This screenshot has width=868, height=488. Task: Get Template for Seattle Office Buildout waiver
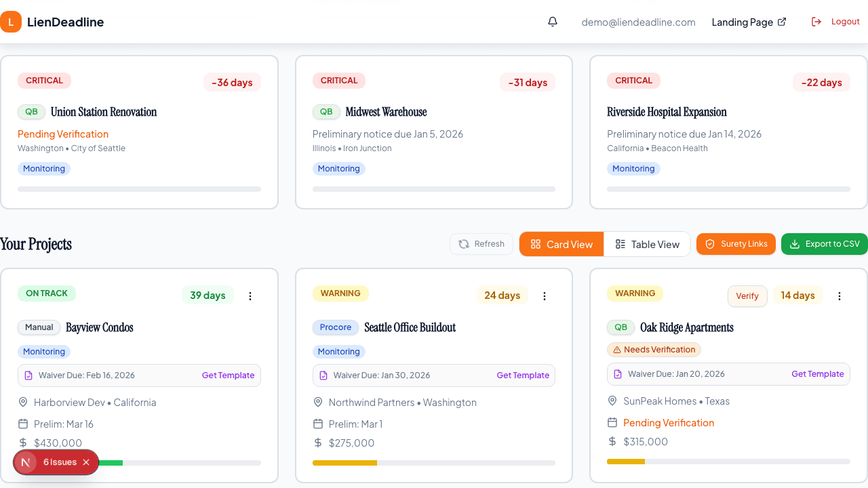[523, 375]
